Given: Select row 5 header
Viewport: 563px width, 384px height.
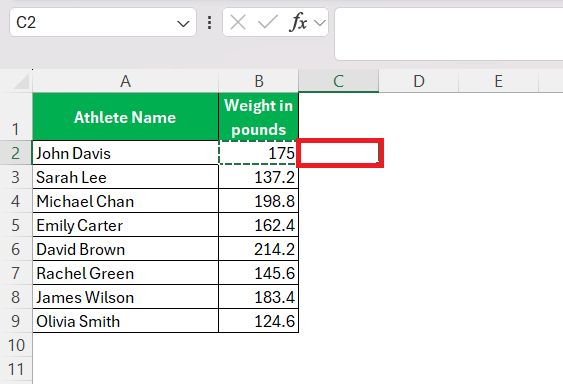Looking at the screenshot, I should pyautogui.click(x=16, y=225).
